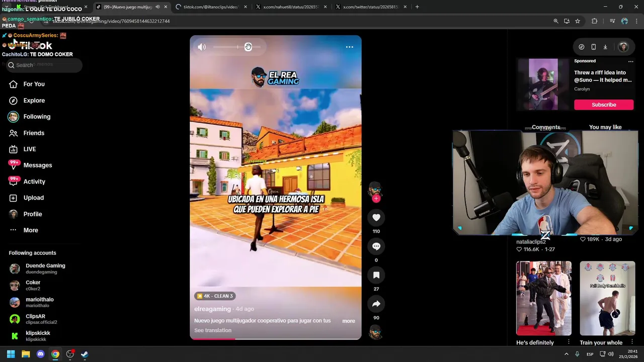Viewport: 644px width, 362px height.
Task: Open ClipsAR followed account
Action: [x=40, y=319]
